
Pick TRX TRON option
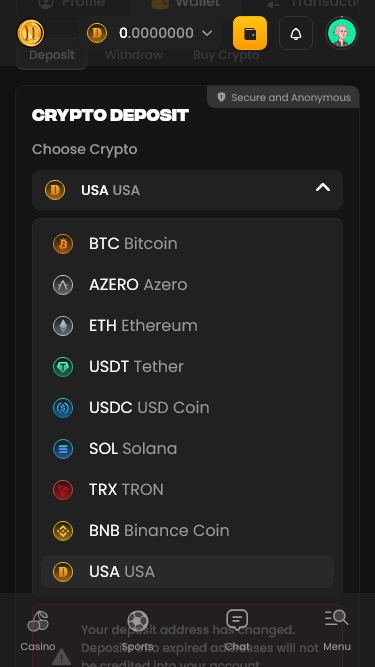(x=188, y=490)
